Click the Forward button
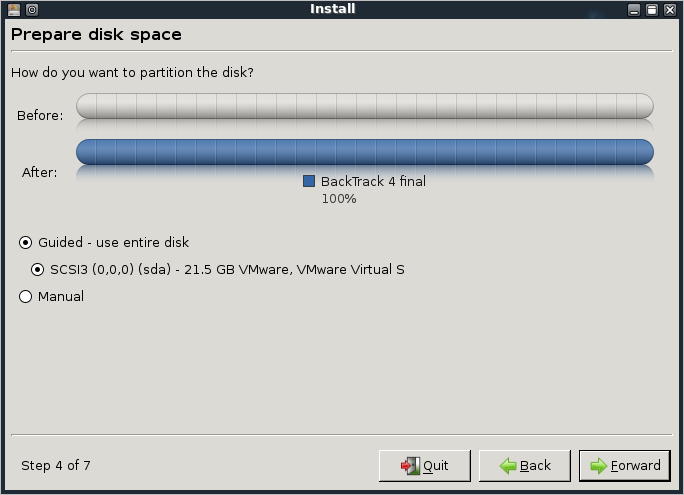 tap(624, 466)
